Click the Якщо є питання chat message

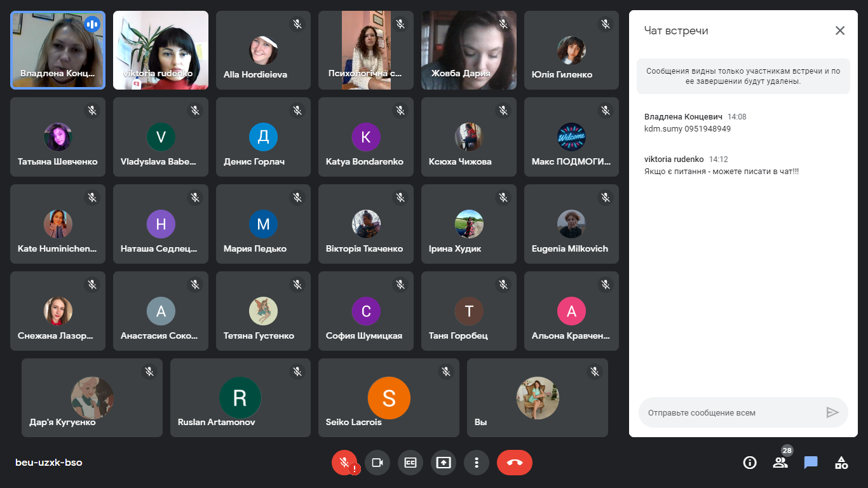[x=721, y=172]
